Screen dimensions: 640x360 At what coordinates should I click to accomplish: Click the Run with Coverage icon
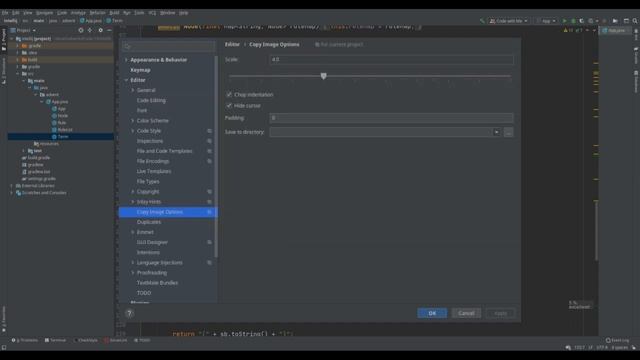582,21
